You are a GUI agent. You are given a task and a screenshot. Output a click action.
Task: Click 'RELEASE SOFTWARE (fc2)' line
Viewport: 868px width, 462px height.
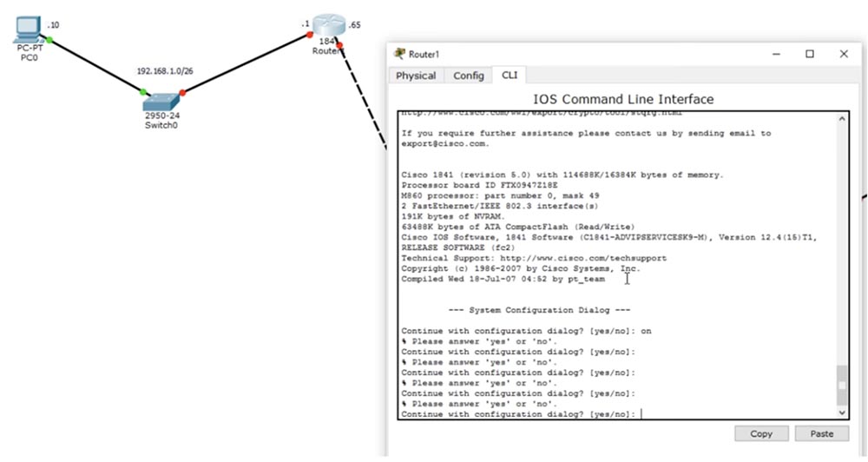tap(458, 247)
